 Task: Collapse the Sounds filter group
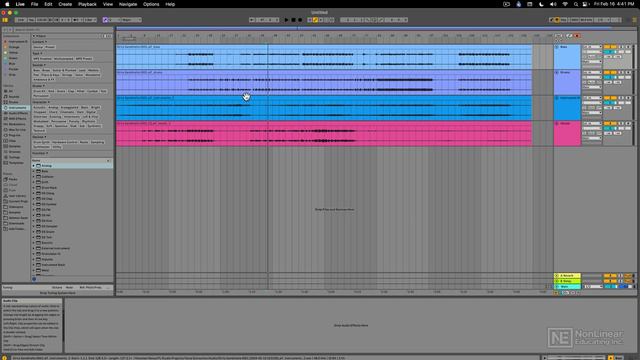(38, 65)
